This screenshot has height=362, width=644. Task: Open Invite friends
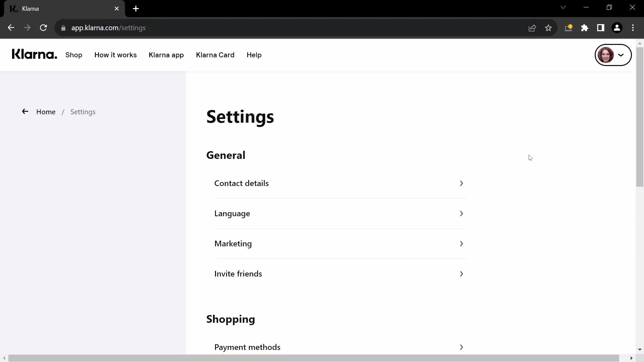tap(340, 274)
